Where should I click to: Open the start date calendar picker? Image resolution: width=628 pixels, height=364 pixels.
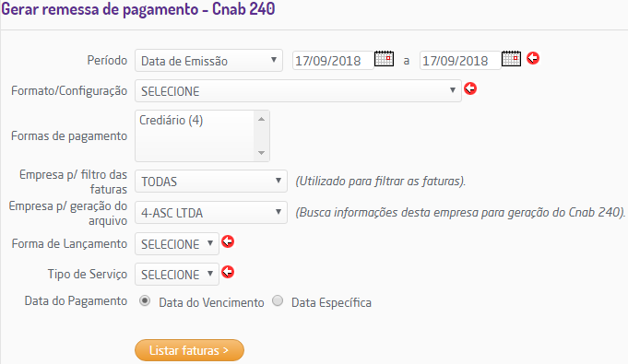point(384,59)
